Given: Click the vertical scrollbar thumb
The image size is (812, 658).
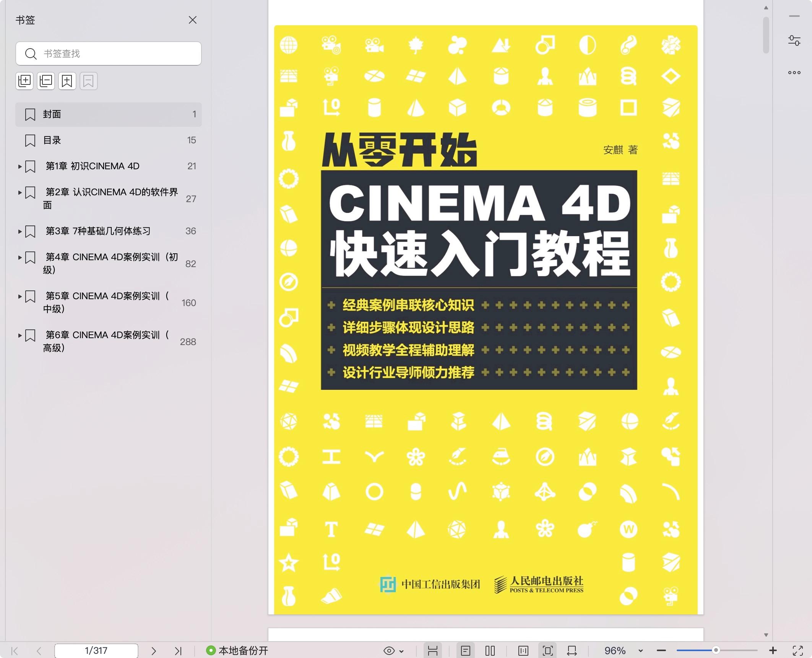Looking at the screenshot, I should coord(766,35).
